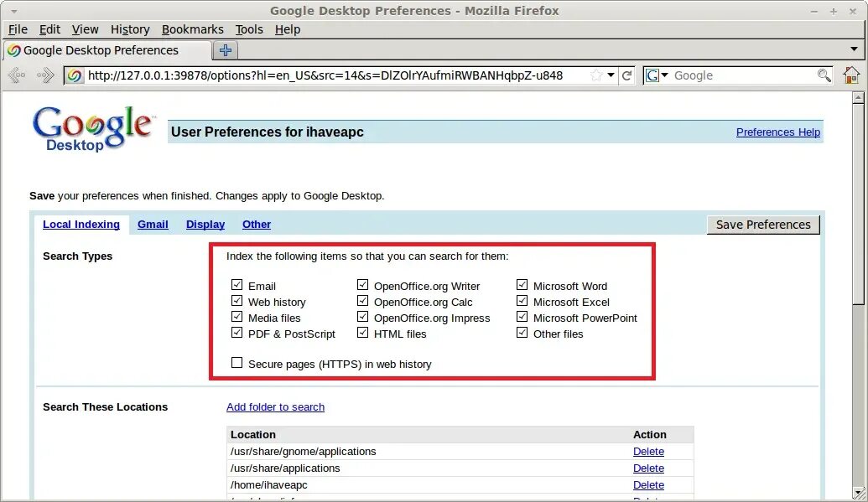Open the Help menu
The height and width of the screenshot is (502, 868).
tap(288, 29)
